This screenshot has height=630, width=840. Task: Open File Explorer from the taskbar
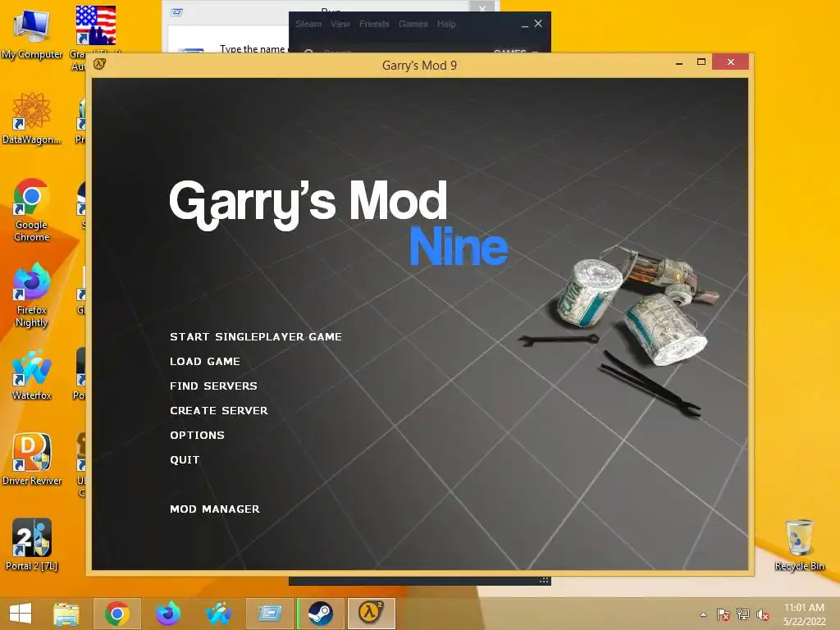pyautogui.click(x=66, y=614)
